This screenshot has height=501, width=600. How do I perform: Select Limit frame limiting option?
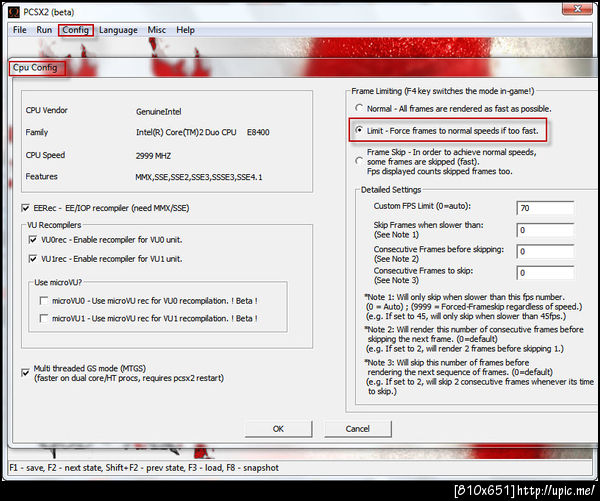click(x=359, y=131)
